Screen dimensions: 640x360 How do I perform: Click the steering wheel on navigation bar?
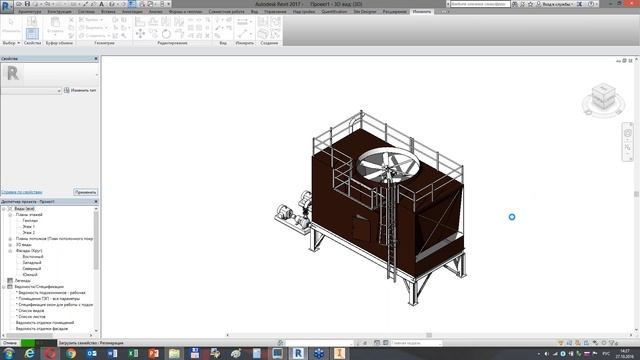coord(628,133)
